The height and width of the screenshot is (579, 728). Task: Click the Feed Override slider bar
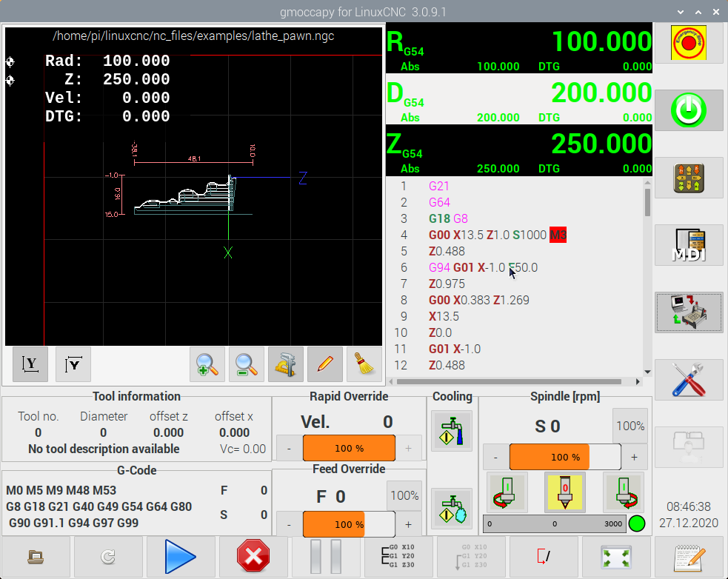(348, 524)
